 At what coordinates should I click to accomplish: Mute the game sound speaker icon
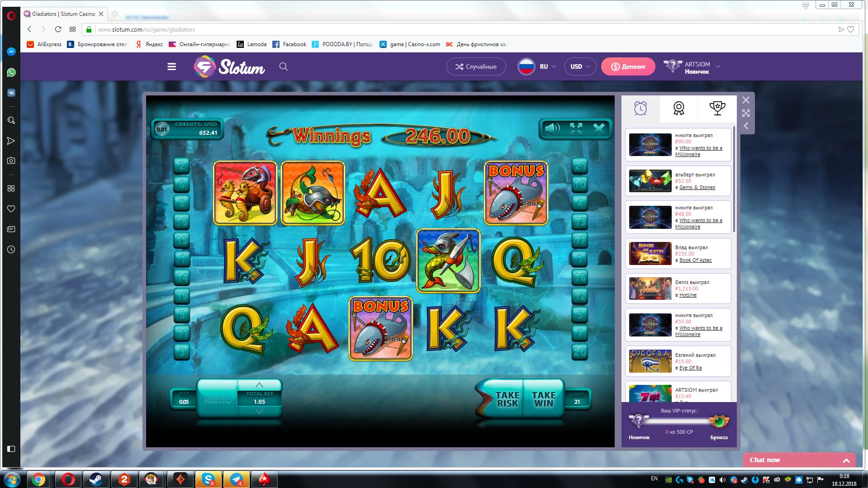tap(552, 129)
